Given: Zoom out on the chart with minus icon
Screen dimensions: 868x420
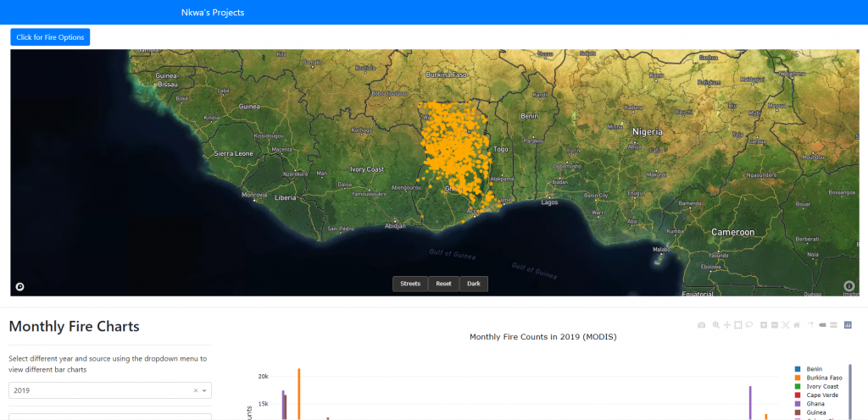Looking at the screenshot, I should [775, 325].
